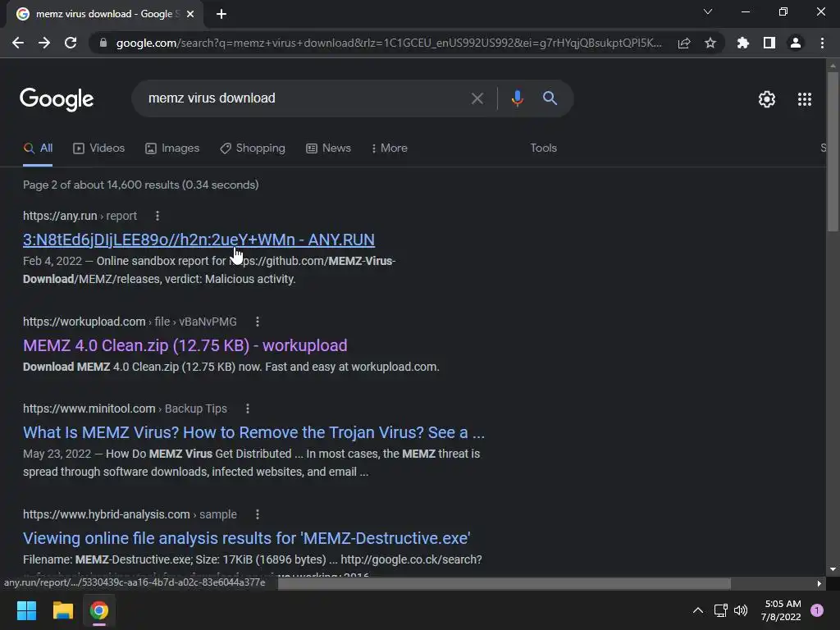840x630 pixels.
Task: Toggle the browser side panel
Action: pyautogui.click(x=769, y=43)
